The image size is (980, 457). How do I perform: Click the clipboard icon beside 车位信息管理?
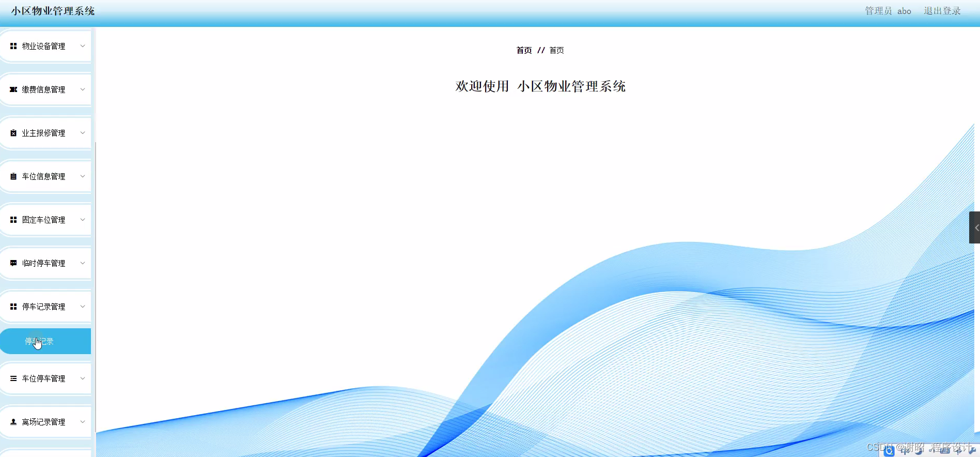click(13, 176)
